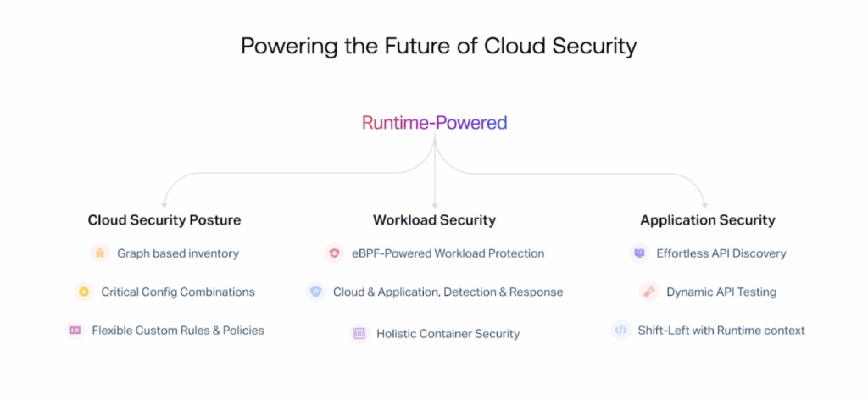Click the yellow circle icon beside Critical Config Combinations
This screenshot has height=400, width=868.
(x=84, y=292)
